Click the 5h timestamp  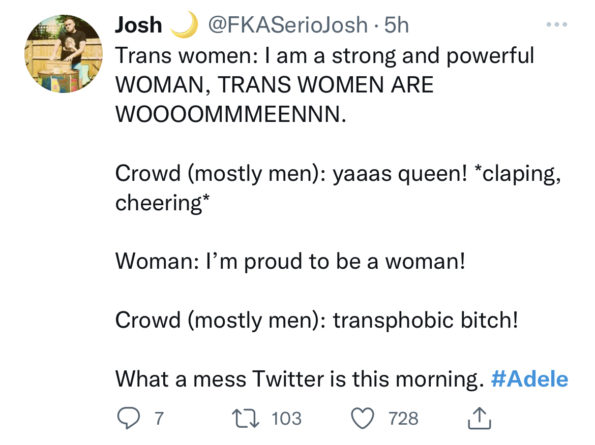point(397,25)
